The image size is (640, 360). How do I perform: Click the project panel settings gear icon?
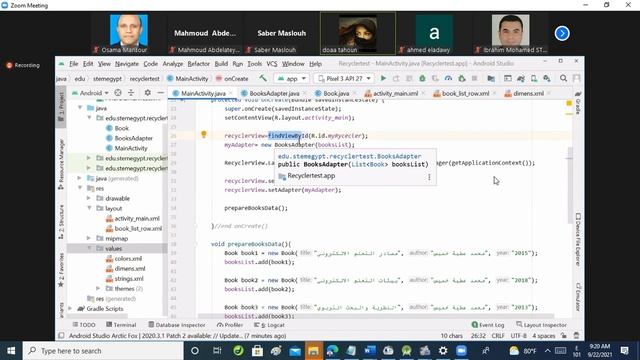[x=147, y=93]
